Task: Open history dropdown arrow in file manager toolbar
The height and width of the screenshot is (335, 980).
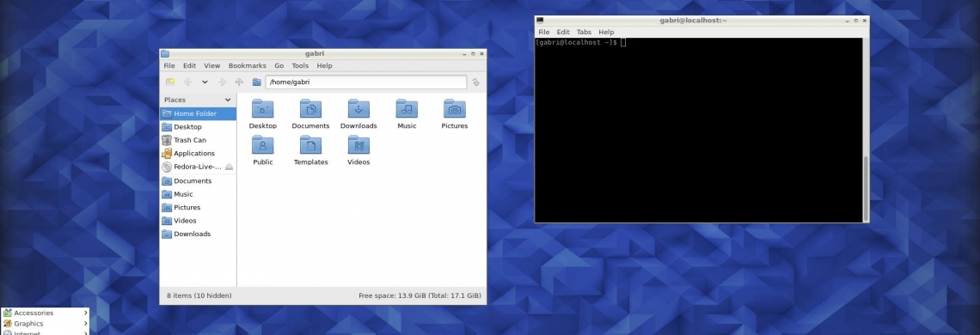Action: (205, 82)
